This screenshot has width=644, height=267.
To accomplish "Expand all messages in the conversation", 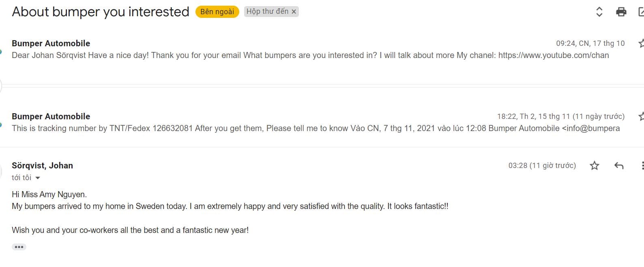I will coord(599,12).
